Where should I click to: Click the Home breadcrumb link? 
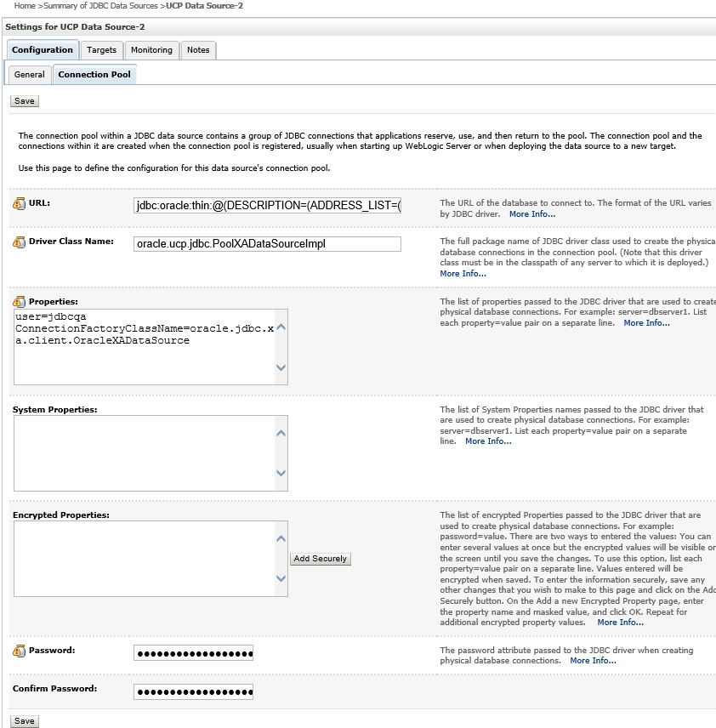(x=25, y=6)
